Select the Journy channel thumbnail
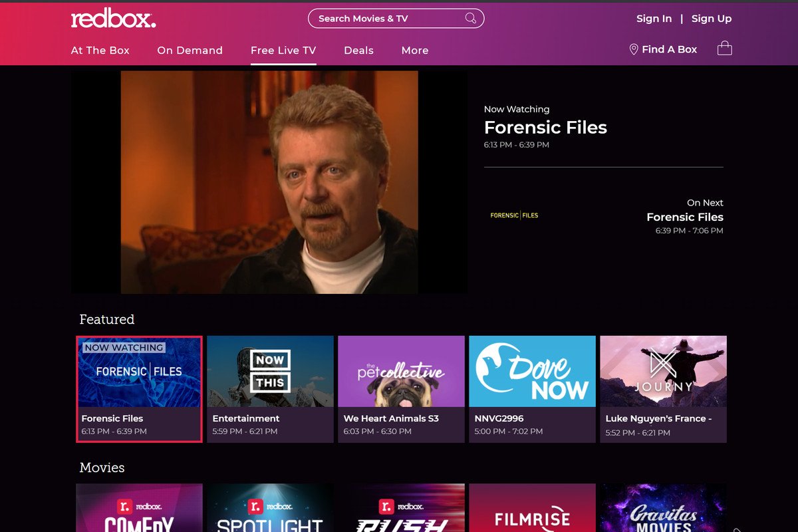Viewport: 798px width, 532px height. coord(663,372)
